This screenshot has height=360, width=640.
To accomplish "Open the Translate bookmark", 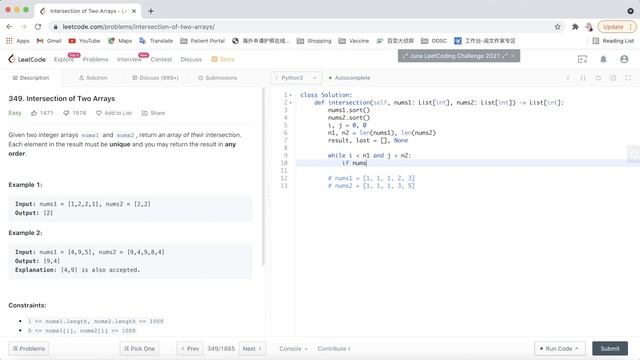I will (x=156, y=41).
